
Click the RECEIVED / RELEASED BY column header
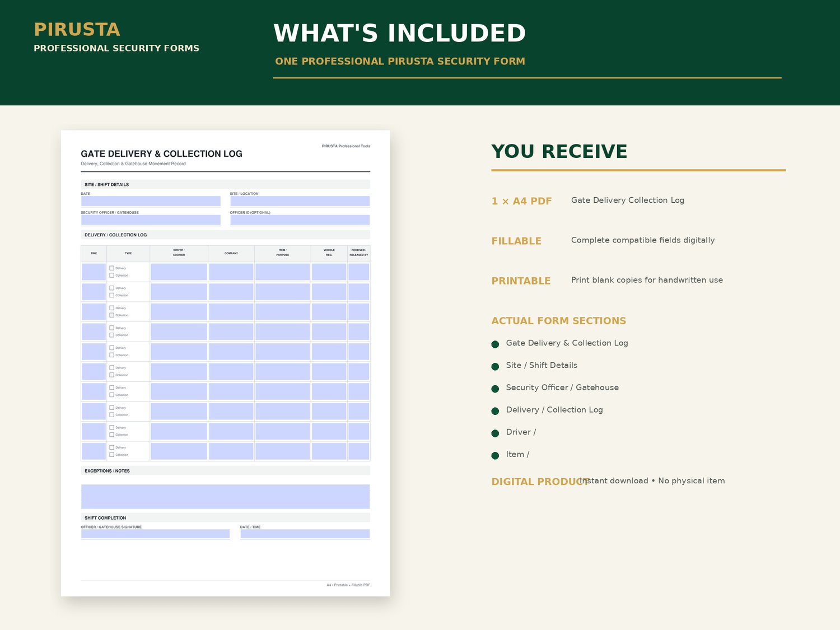pos(358,253)
